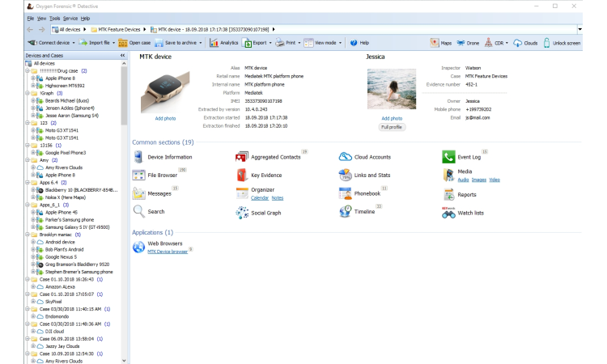The height and width of the screenshot is (364, 607).
Task: Click the Full profile button
Action: pyautogui.click(x=392, y=127)
